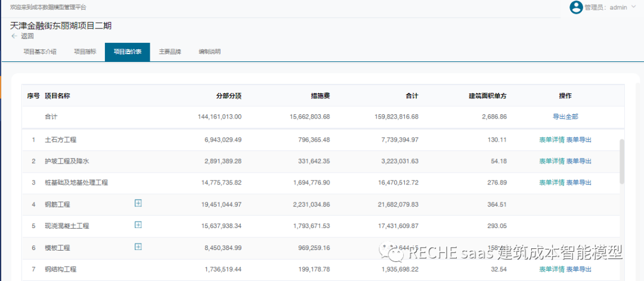The width and height of the screenshot is (644, 281).
Task: Expand the 模板工程 row
Action: tap(138, 246)
